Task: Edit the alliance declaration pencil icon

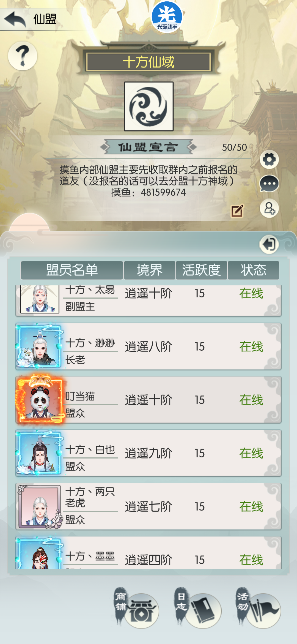Action: 237,211
